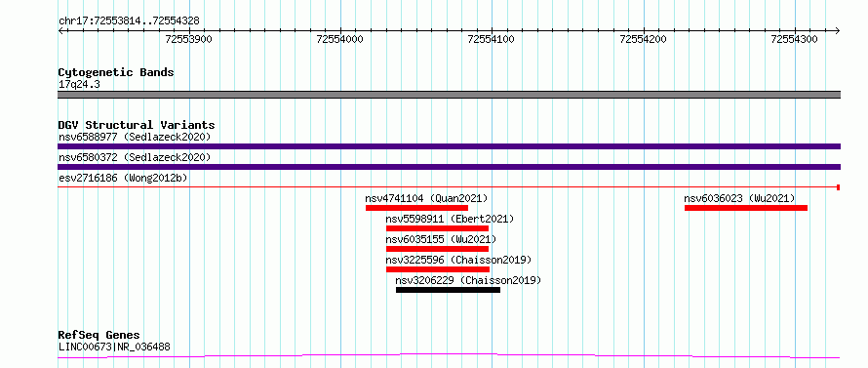Click ruler position 72554100
Screen dimensions: 868x368
tap(491, 39)
